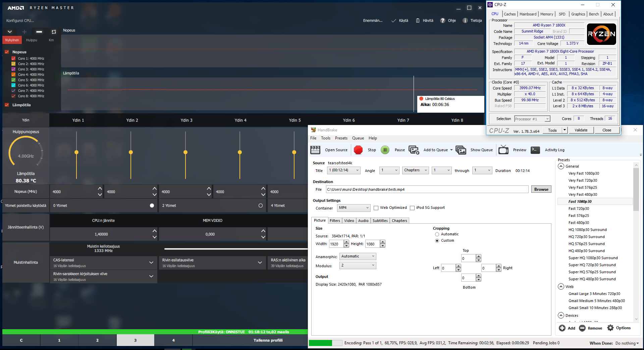
Task: Select profile 4 in Ryzen Master
Action: [173, 340]
